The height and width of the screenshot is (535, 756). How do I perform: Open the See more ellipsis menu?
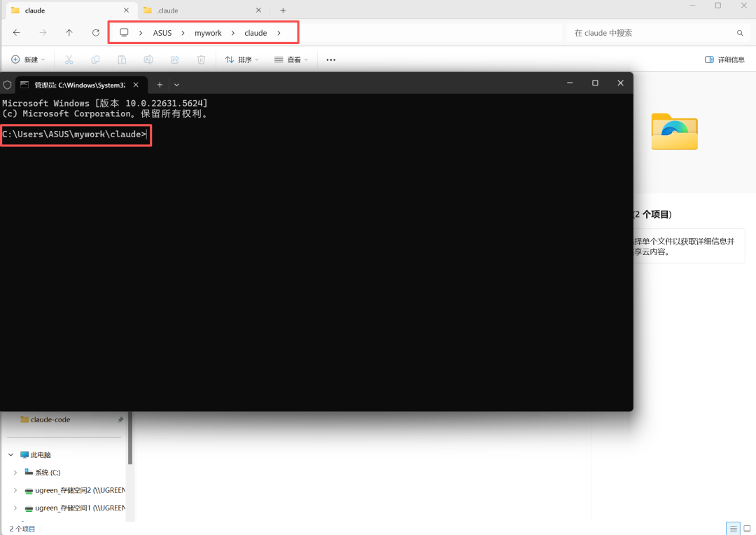[330, 60]
